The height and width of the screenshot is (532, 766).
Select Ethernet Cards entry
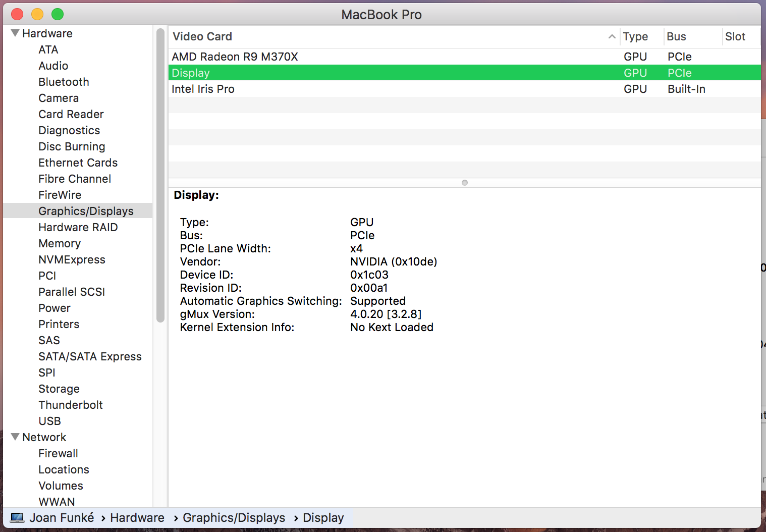click(x=78, y=163)
